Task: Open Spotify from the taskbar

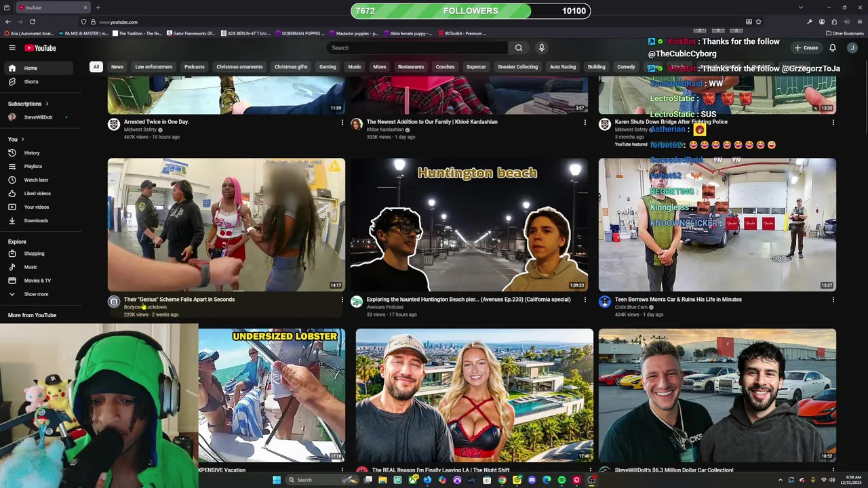Action: tap(561, 480)
